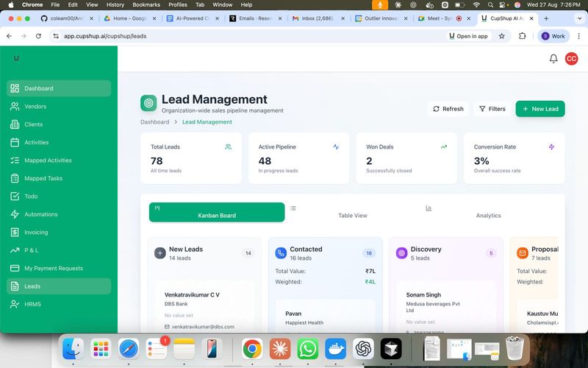588x368 pixels.
Task: Launch ChatGPT from the dock
Action: click(x=363, y=349)
